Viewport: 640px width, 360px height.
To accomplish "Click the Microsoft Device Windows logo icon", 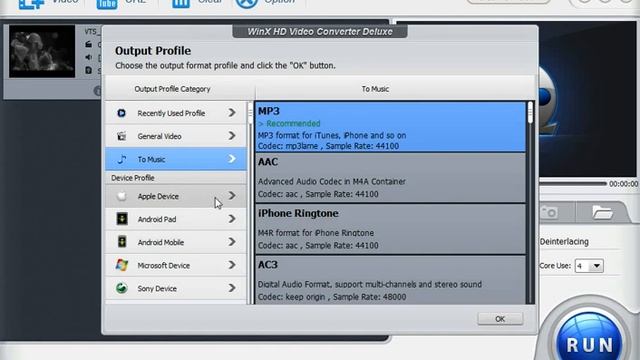I will 122,265.
